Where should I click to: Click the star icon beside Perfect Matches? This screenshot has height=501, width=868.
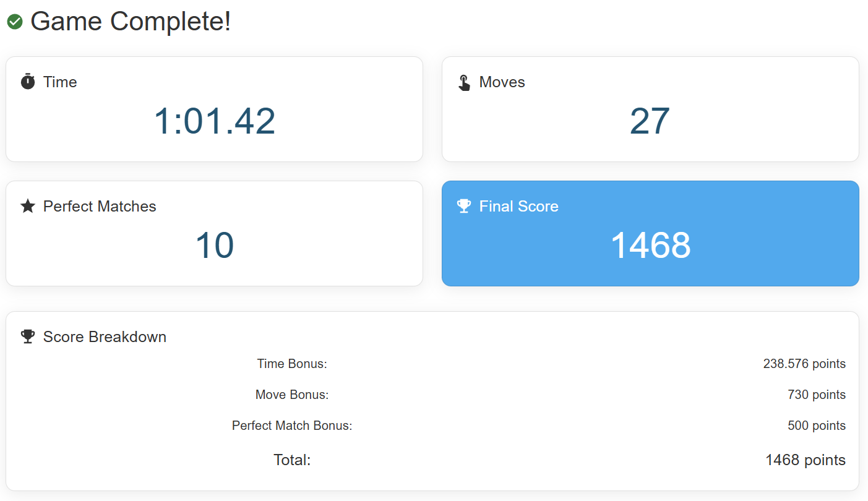pyautogui.click(x=28, y=206)
